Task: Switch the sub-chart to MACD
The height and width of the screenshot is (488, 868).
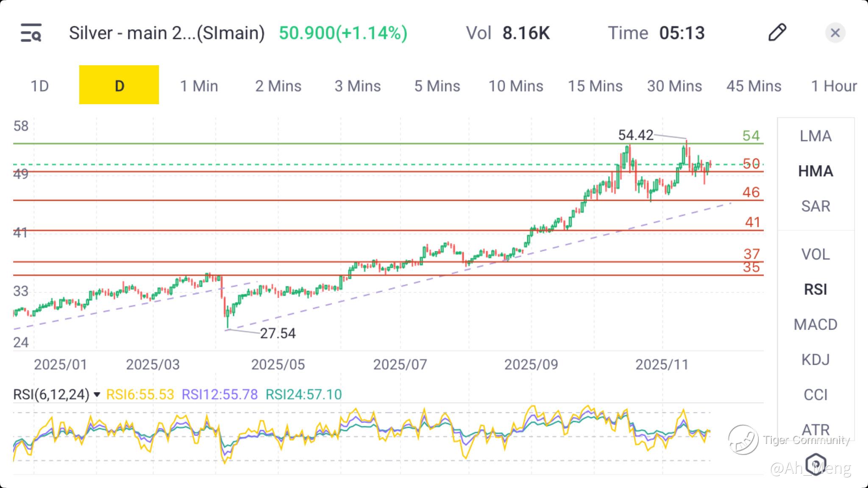Action: click(815, 324)
